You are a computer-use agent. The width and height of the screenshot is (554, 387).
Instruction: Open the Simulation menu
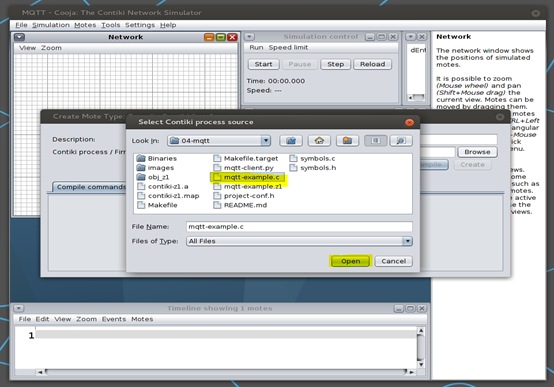(51, 25)
